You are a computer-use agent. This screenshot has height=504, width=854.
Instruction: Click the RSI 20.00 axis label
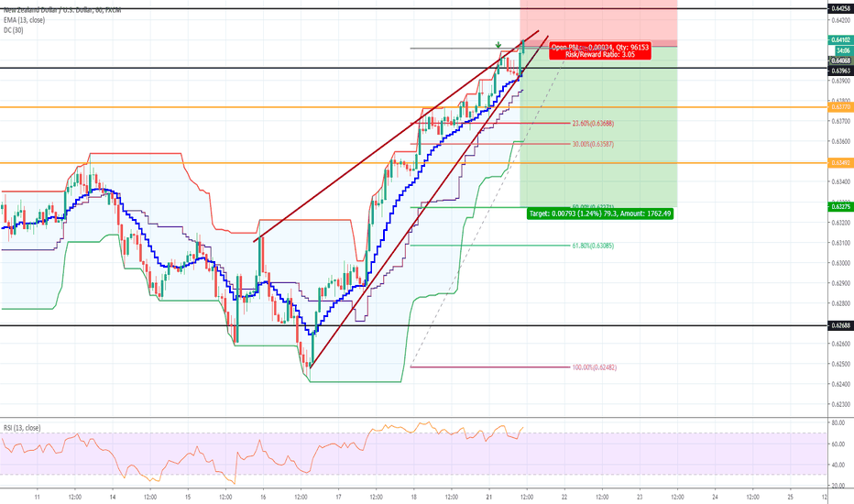click(838, 486)
